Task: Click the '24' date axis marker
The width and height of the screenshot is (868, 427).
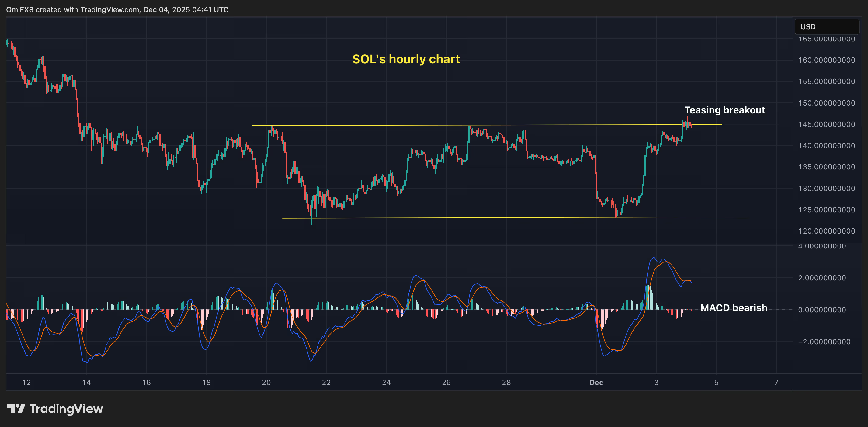Action: pyautogui.click(x=386, y=383)
